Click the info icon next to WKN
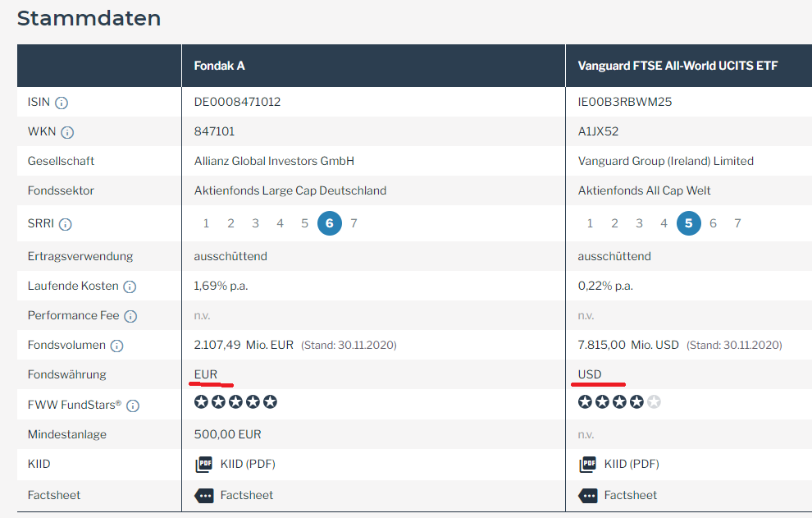The width and height of the screenshot is (812, 518). coord(67,132)
